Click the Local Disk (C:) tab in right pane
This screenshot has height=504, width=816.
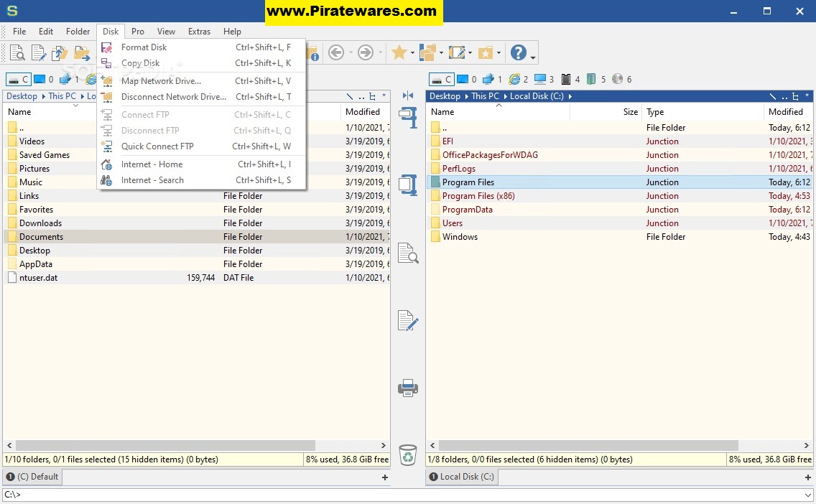pyautogui.click(x=462, y=477)
